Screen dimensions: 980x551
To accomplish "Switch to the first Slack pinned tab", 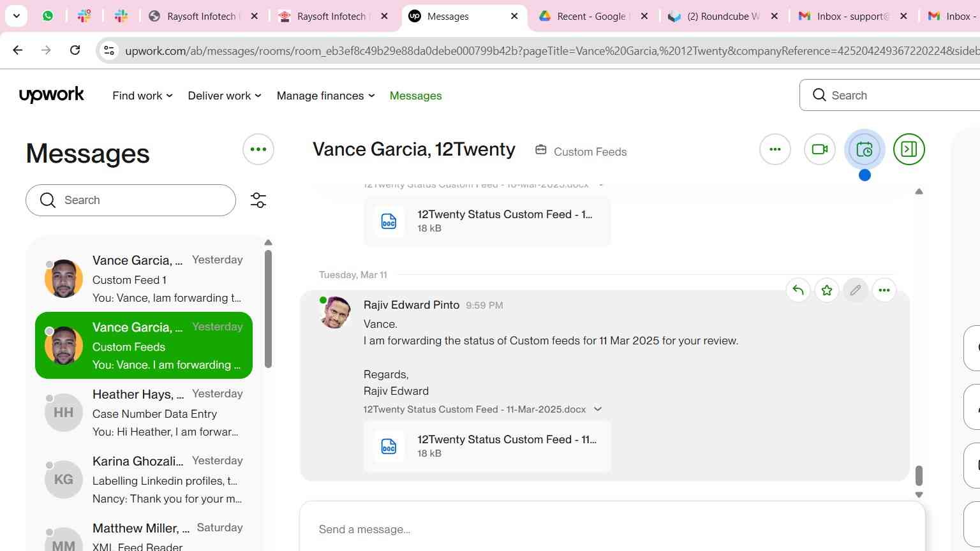I will [84, 16].
